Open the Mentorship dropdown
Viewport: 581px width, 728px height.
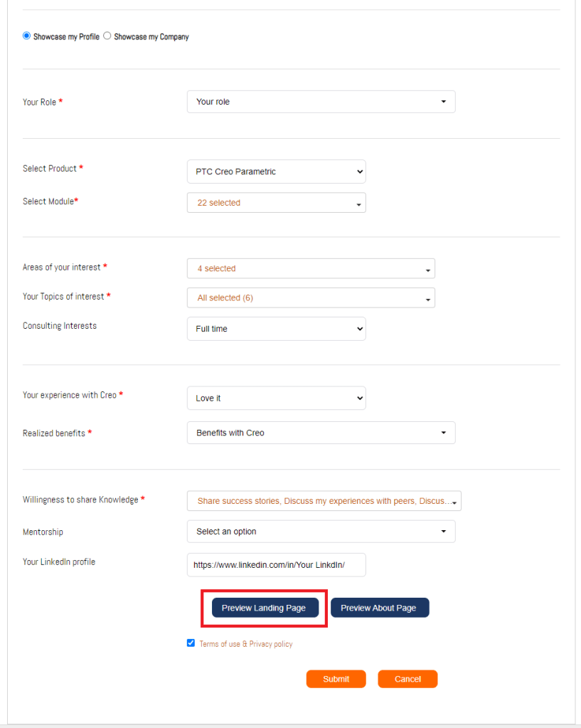point(321,532)
